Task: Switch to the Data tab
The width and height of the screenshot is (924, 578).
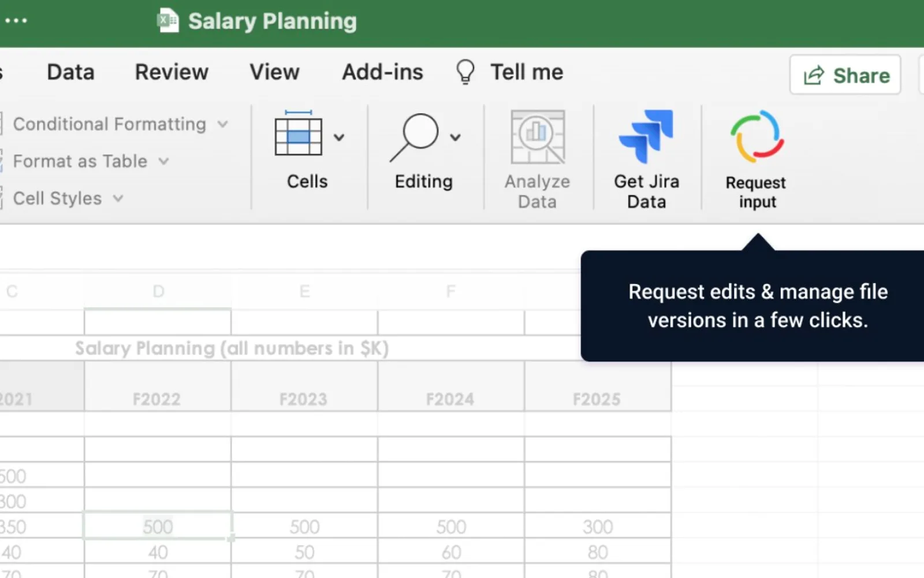Action: [x=70, y=72]
